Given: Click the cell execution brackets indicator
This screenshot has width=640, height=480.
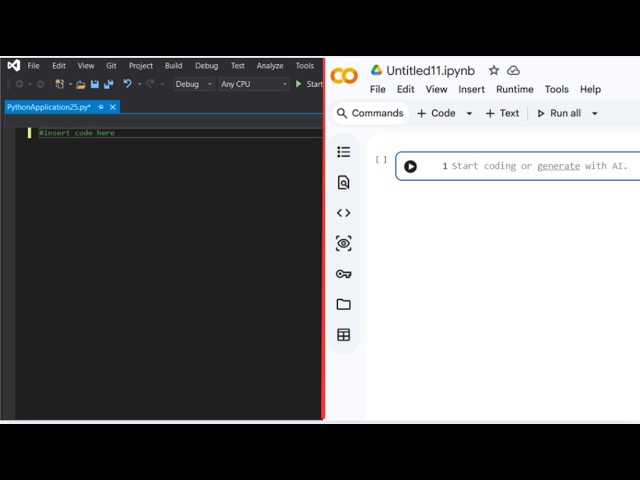Looking at the screenshot, I should [x=381, y=159].
